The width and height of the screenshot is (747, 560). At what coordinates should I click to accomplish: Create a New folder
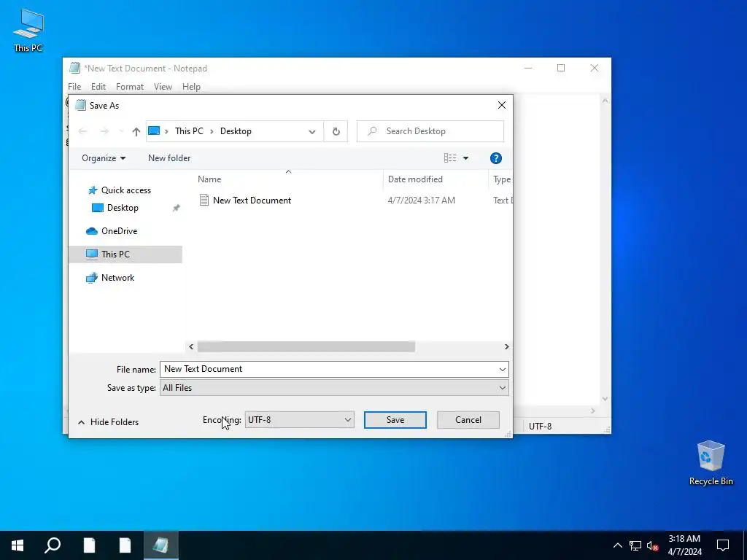(169, 158)
